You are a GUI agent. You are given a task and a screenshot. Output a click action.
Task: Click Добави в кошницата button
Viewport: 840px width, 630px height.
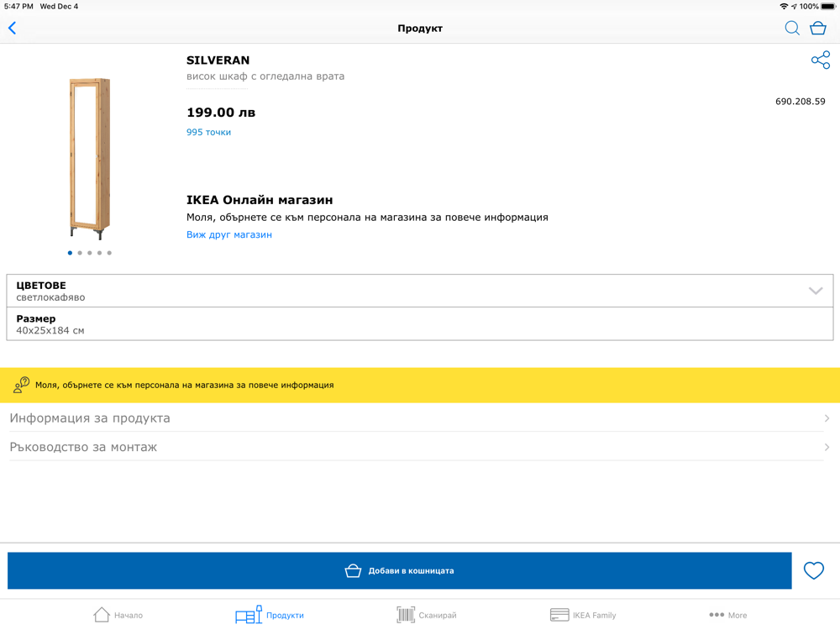coord(400,570)
